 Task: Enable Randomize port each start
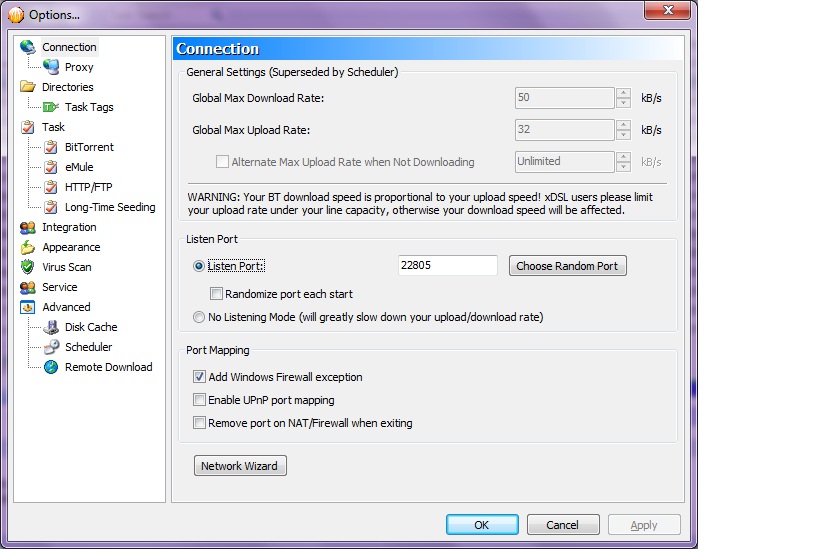coord(216,294)
